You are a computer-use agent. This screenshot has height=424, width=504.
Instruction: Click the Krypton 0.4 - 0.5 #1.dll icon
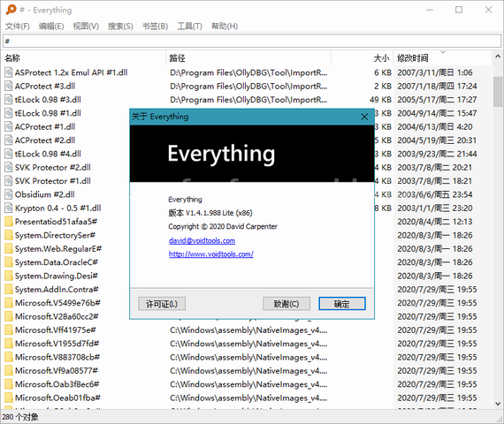[x=8, y=208]
